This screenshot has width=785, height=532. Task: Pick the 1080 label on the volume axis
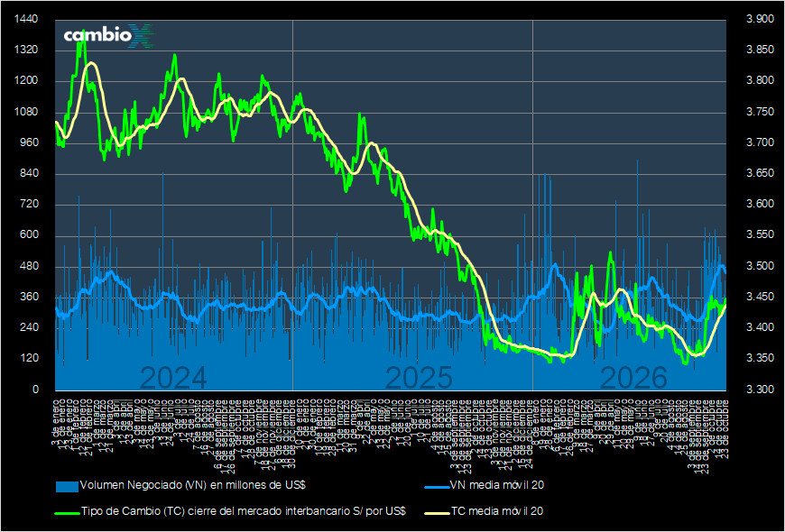26,112
